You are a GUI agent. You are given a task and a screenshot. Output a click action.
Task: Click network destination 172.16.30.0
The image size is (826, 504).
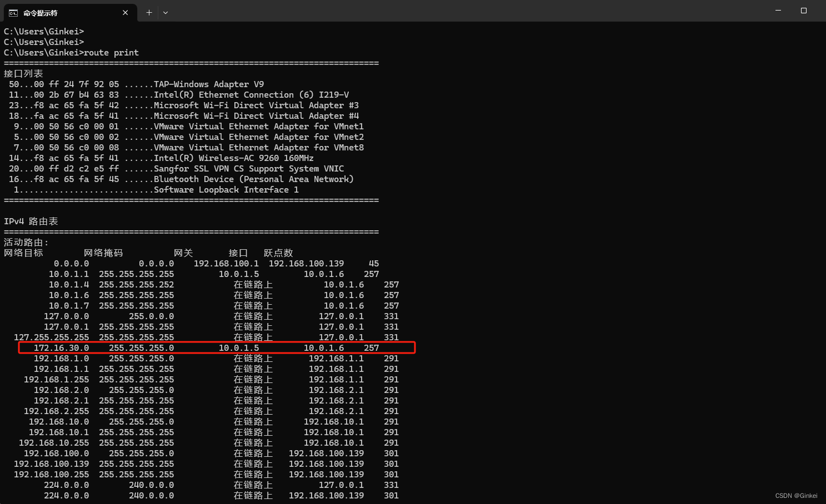point(62,348)
